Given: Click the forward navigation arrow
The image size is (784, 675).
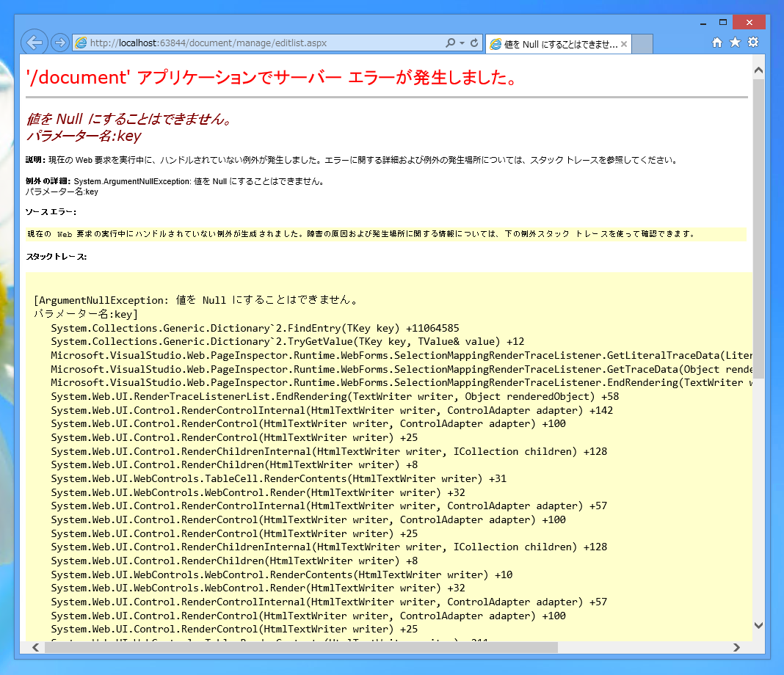Looking at the screenshot, I should (x=59, y=43).
